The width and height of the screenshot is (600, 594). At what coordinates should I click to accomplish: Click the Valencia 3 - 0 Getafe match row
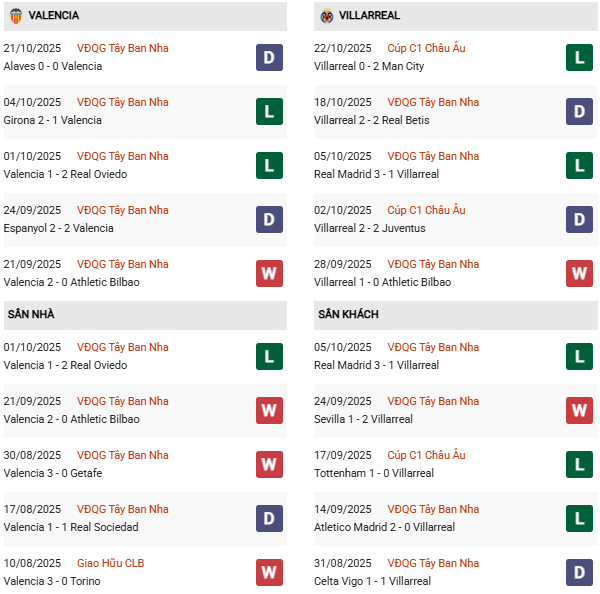pos(52,473)
